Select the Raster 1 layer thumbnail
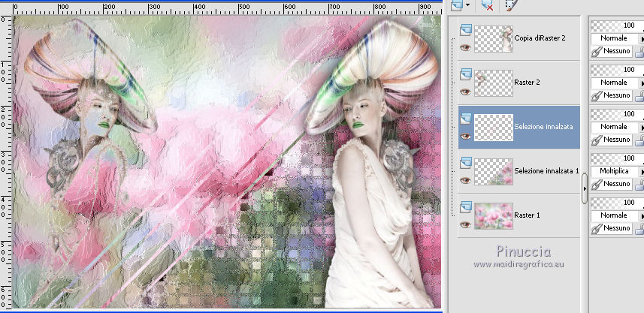 click(x=493, y=215)
